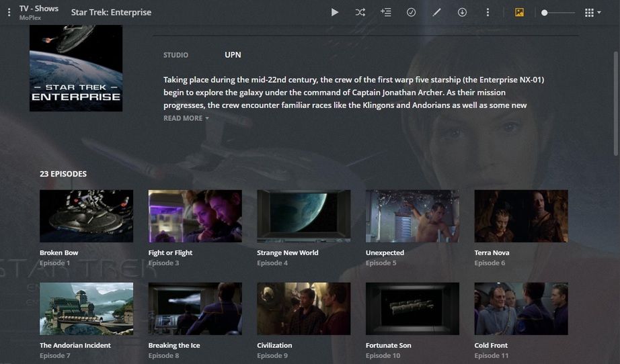Click the Fight or Flight title
Viewport: 620px width, 364px height.
pyautogui.click(x=170, y=253)
